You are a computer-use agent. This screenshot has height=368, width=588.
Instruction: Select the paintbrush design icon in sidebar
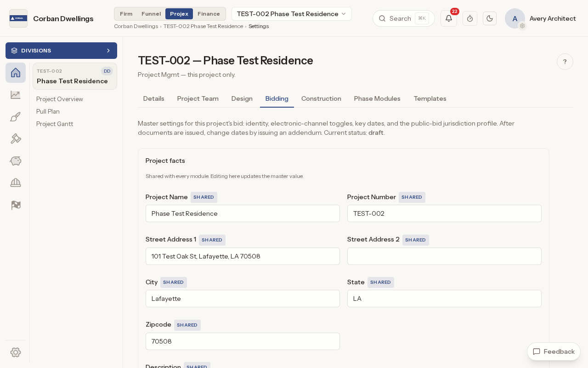pyautogui.click(x=16, y=117)
